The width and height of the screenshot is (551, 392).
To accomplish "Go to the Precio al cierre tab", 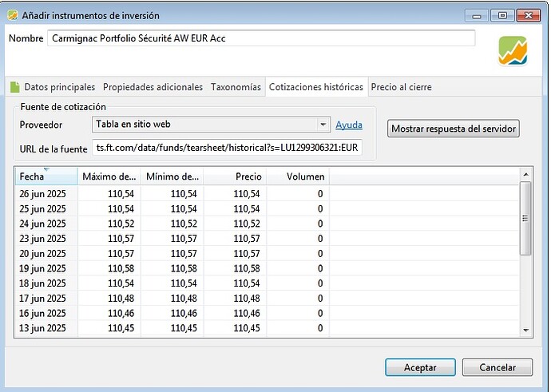I will (x=401, y=87).
